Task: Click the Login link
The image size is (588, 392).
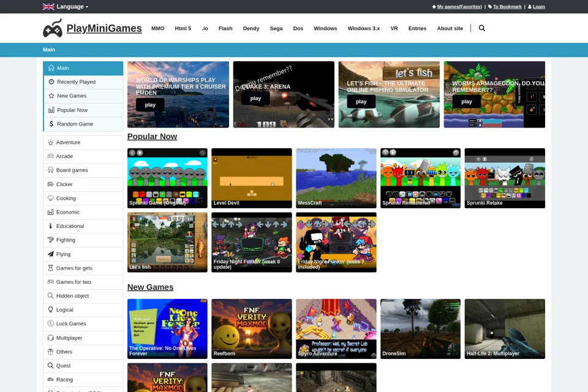Action: point(539,6)
